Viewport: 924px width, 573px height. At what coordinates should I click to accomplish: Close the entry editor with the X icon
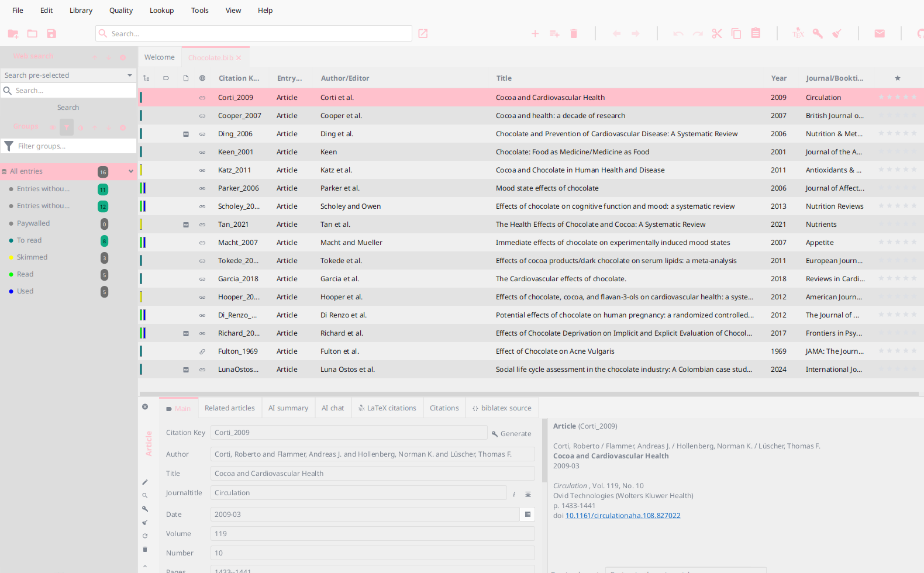point(145,407)
